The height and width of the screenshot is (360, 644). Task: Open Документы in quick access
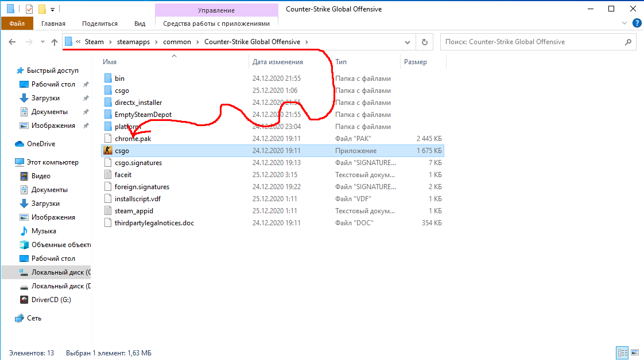[49, 112]
